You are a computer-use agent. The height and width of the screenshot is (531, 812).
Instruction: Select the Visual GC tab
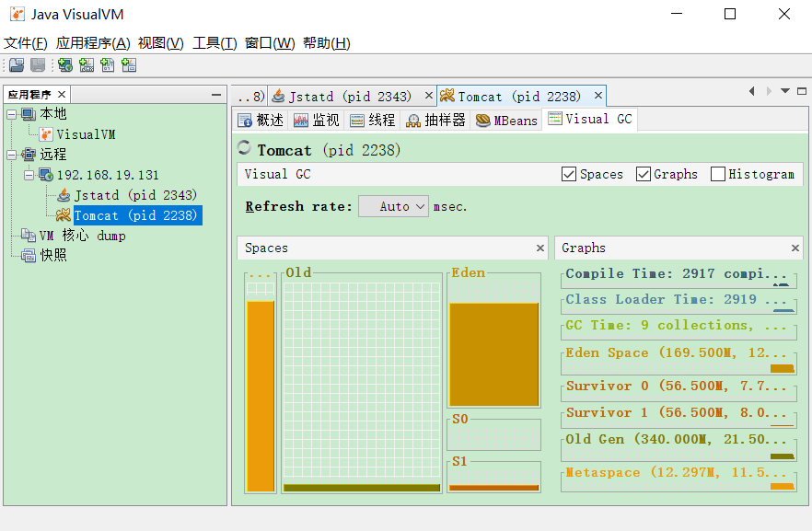(589, 119)
